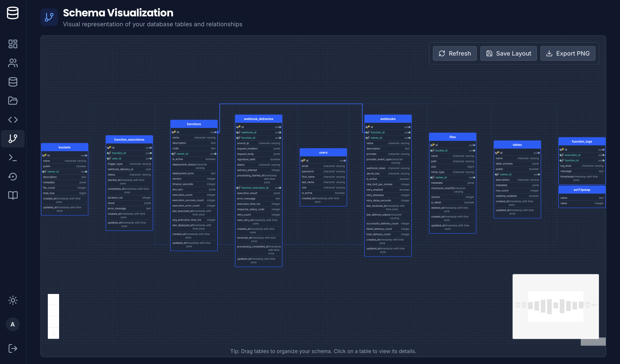Open the documentation book icon
620x364 pixels.
tap(13, 195)
